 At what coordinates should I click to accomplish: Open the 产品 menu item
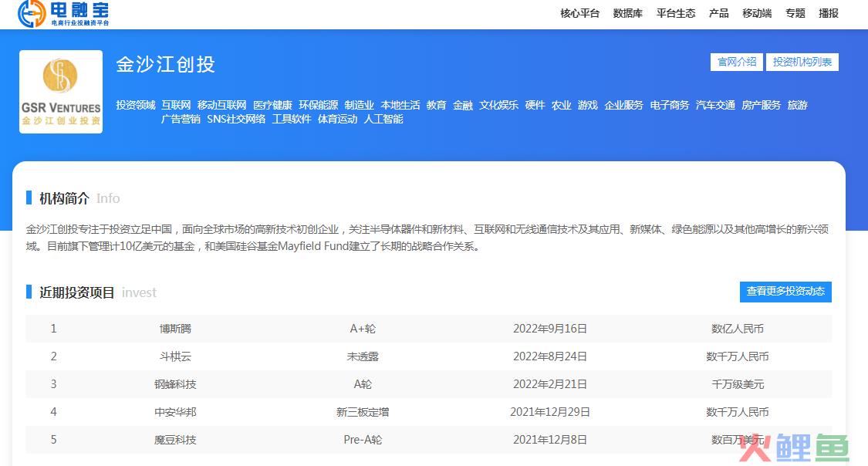[718, 13]
